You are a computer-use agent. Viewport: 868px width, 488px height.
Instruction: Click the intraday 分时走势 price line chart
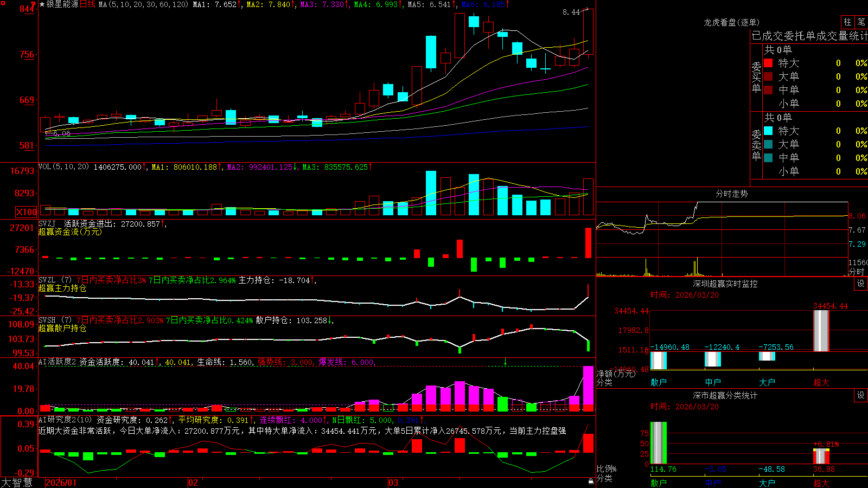(x=722, y=230)
